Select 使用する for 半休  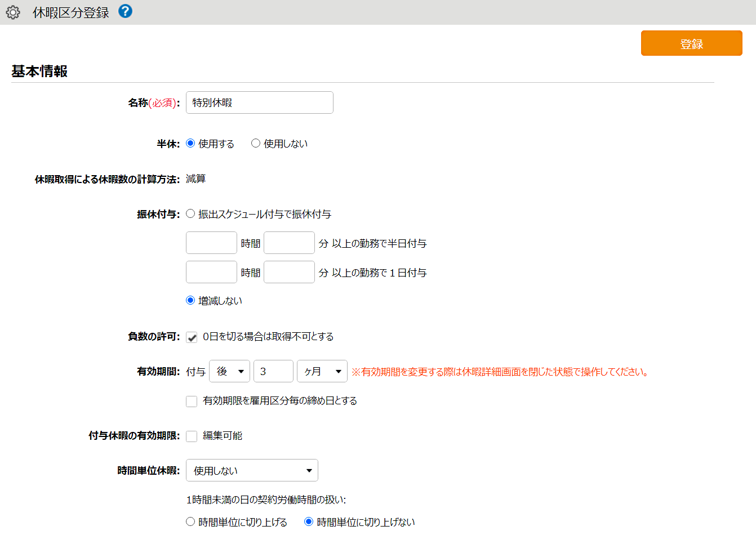[190, 143]
